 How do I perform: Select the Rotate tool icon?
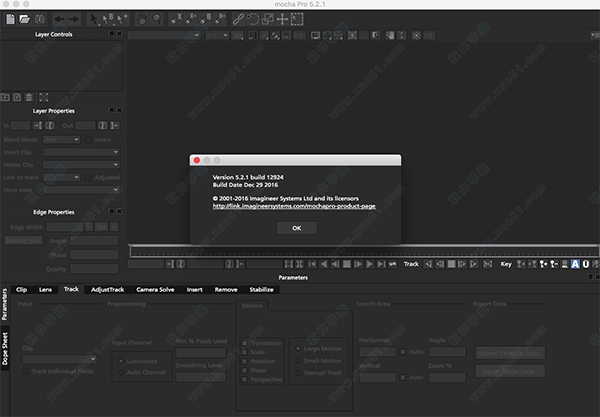click(x=253, y=19)
